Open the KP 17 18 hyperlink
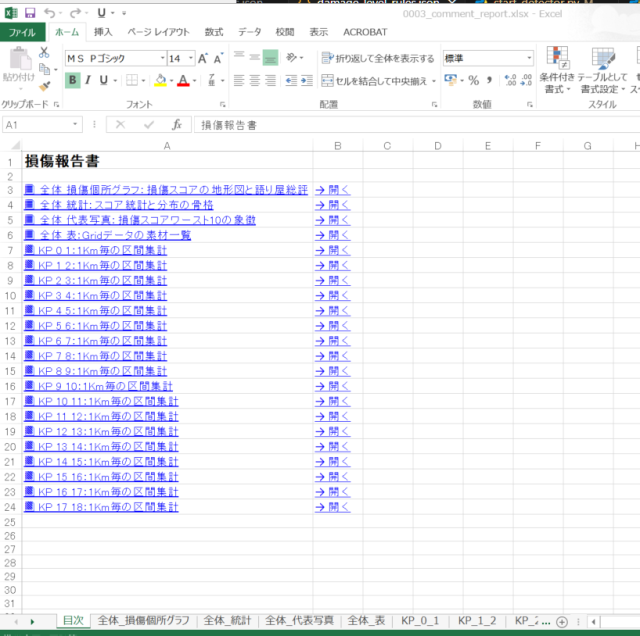The width and height of the screenshot is (640, 636). [101, 507]
